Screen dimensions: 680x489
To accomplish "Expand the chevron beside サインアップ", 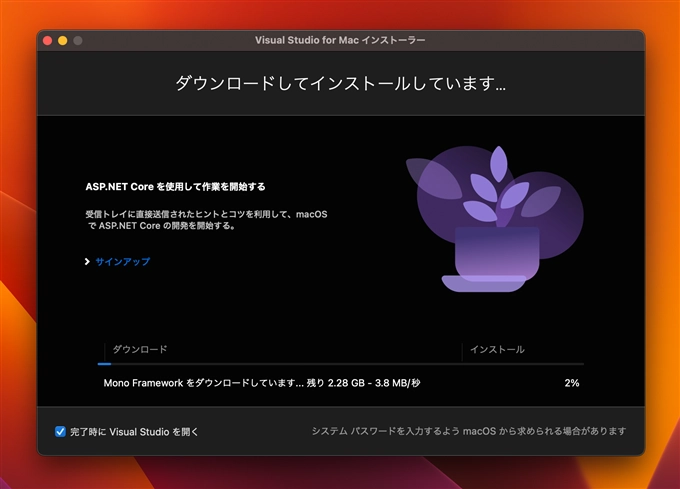I will 87,261.
